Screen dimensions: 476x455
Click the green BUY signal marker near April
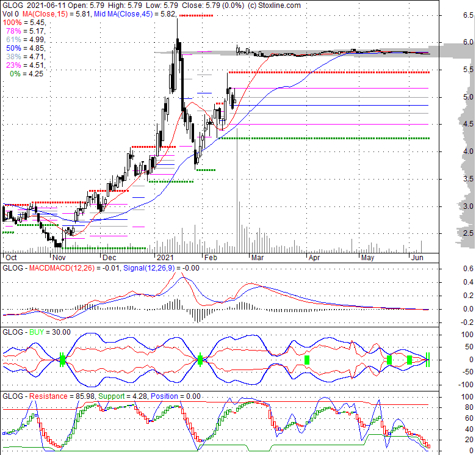click(x=307, y=360)
